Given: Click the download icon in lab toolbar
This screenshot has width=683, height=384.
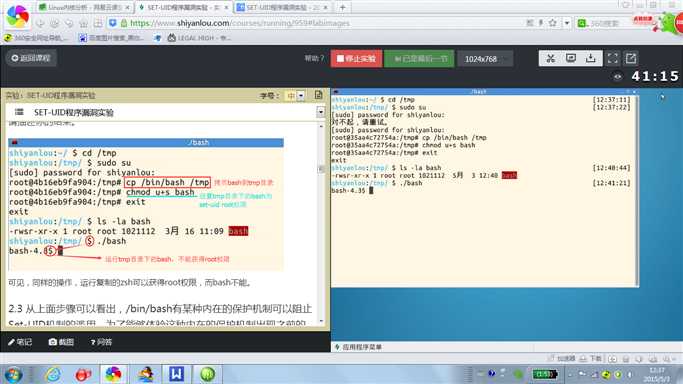Looking at the screenshot, I should [590, 58].
